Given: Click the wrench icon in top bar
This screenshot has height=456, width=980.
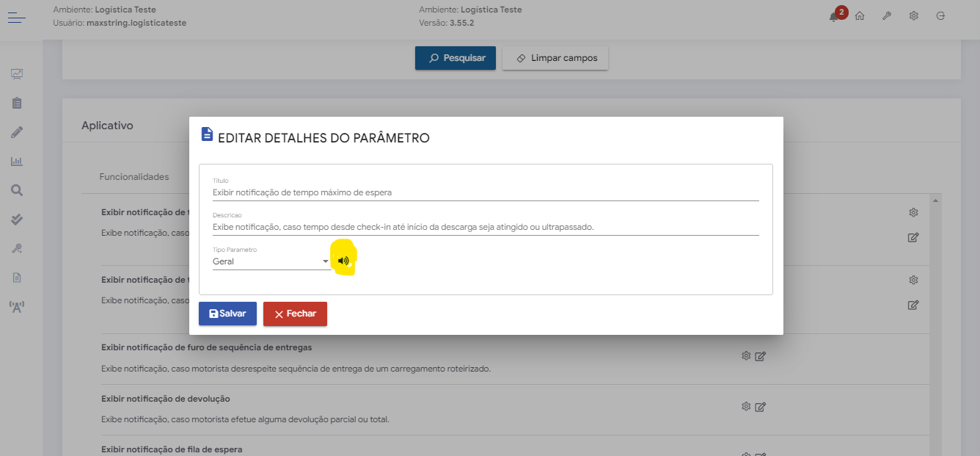Looking at the screenshot, I should point(887,16).
